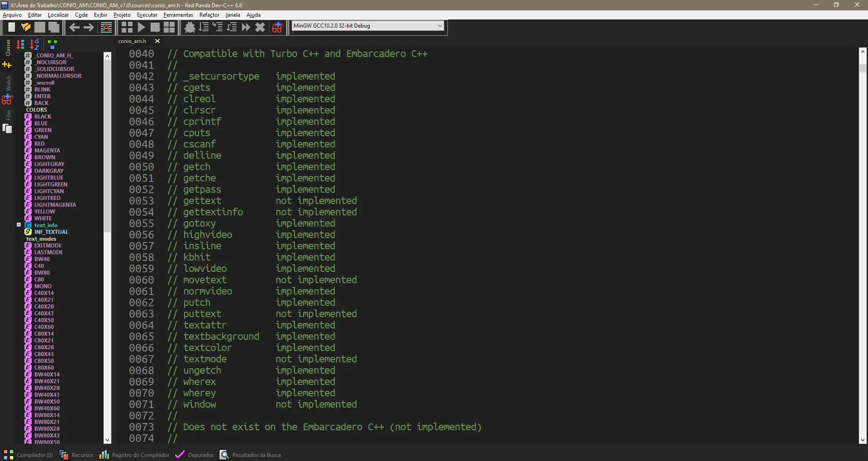This screenshot has width=868, height=461.
Task: Rebuild all toolbar icon
Action: tap(169, 27)
